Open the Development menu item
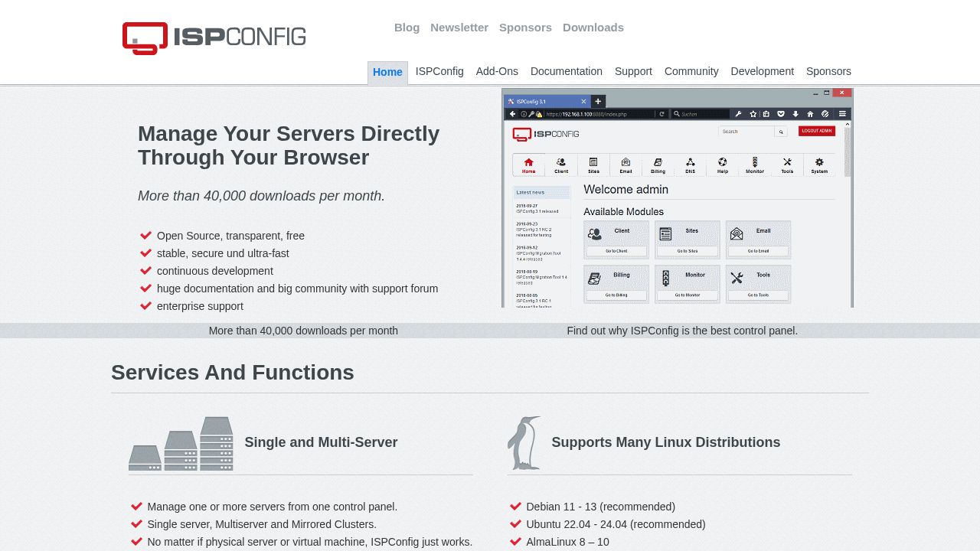 pos(762,71)
